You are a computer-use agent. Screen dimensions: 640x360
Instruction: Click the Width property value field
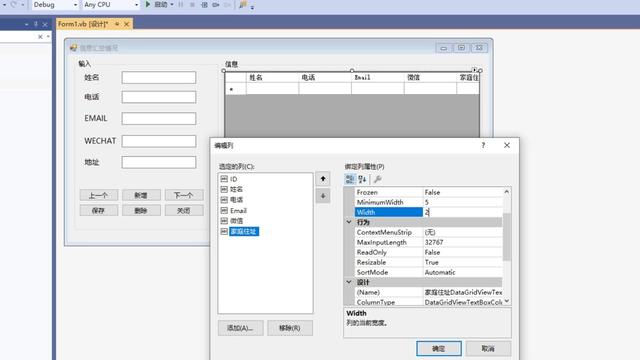(462, 212)
